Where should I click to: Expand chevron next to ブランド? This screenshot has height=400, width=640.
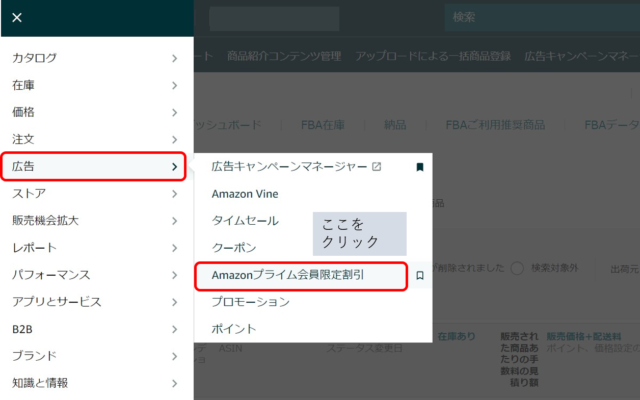tap(175, 356)
